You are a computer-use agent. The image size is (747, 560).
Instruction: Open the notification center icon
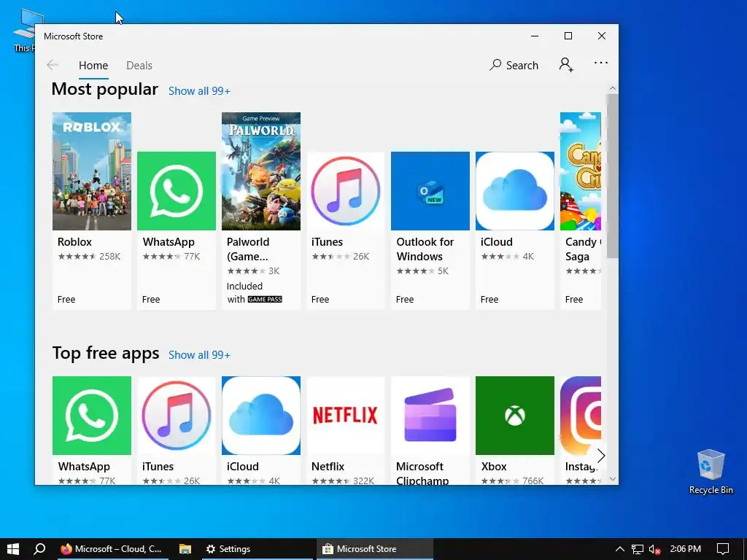coord(723,549)
